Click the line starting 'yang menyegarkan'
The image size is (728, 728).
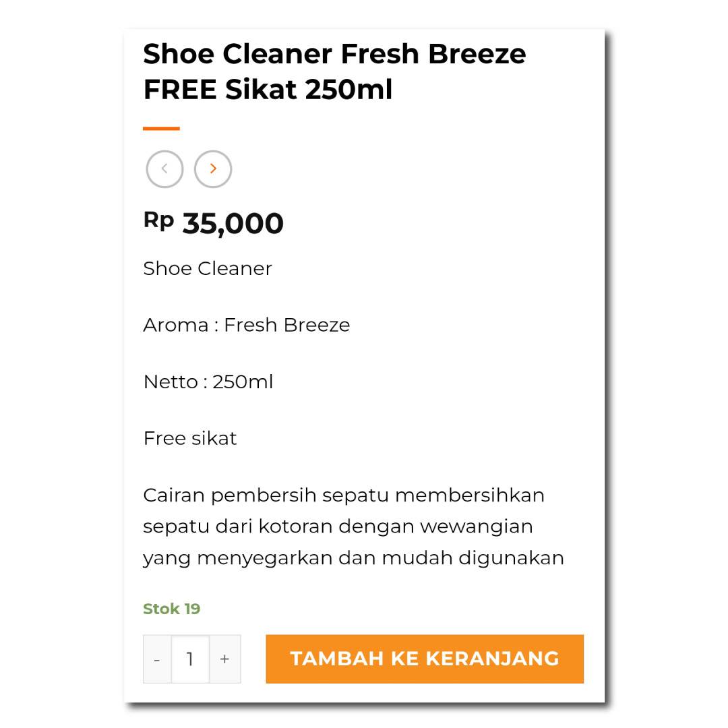point(353,558)
